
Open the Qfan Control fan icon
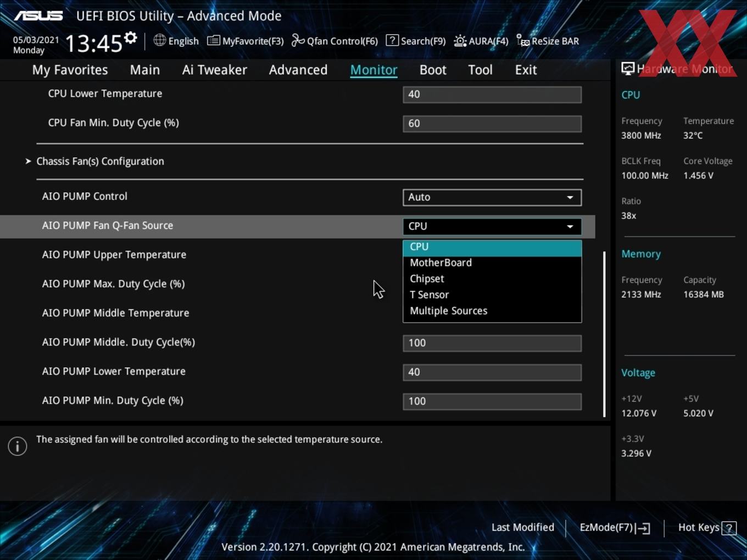pyautogui.click(x=298, y=40)
